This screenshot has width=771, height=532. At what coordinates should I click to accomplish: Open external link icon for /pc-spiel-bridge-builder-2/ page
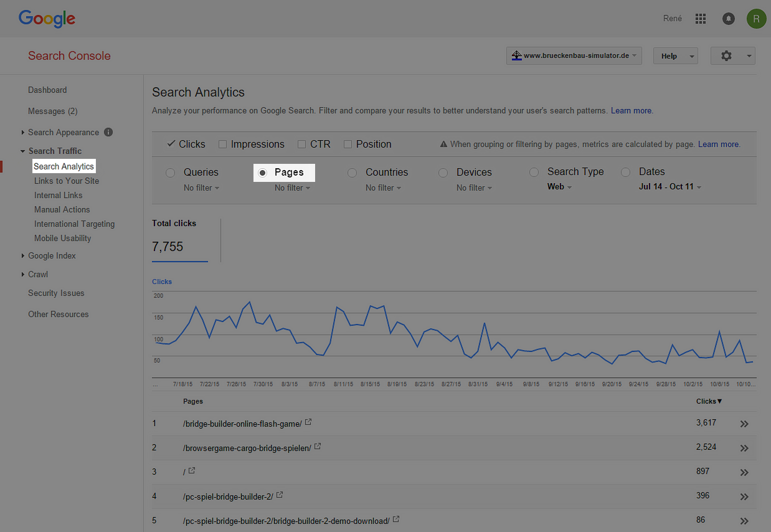[x=280, y=495]
